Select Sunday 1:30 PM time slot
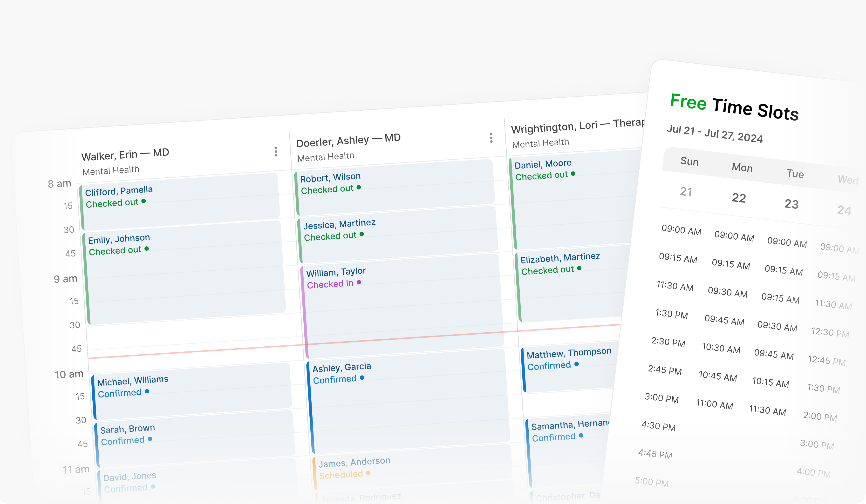 point(671,314)
